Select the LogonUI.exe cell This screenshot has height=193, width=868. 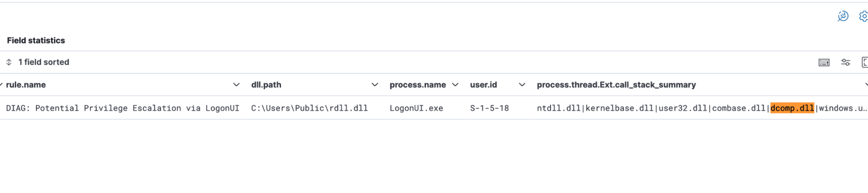[x=416, y=108]
